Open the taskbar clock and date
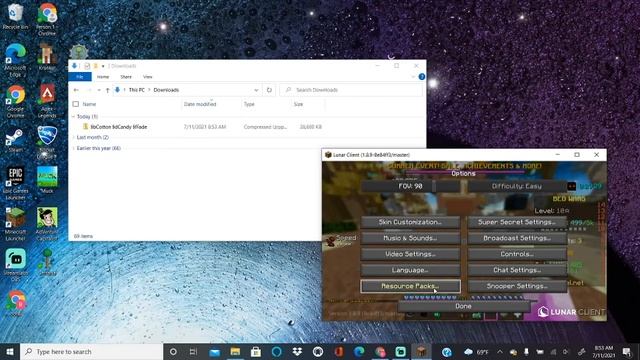 603,351
